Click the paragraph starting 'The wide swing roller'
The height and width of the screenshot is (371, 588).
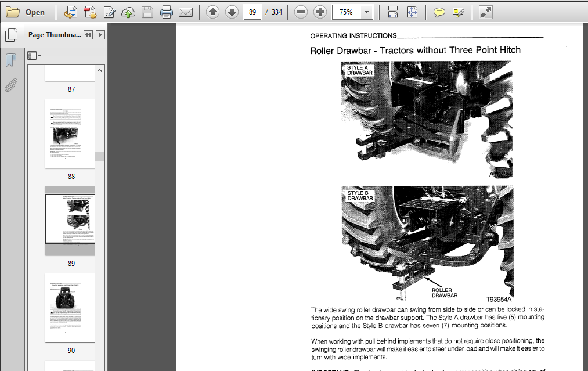[428, 318]
